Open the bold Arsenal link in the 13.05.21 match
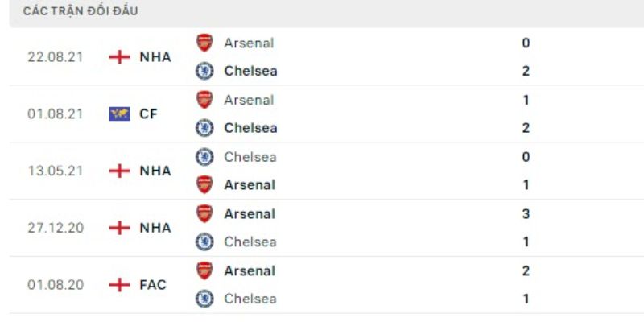Viewport: 644px width, 322px height. 249,185
